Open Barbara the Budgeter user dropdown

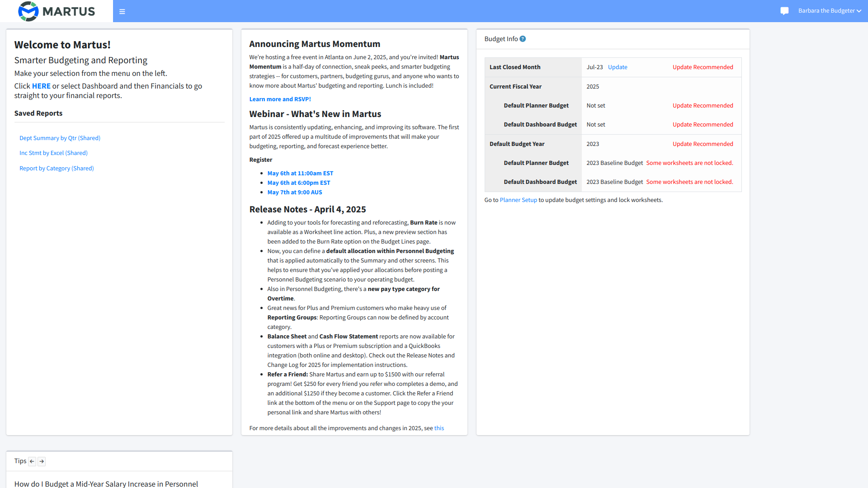(x=830, y=11)
